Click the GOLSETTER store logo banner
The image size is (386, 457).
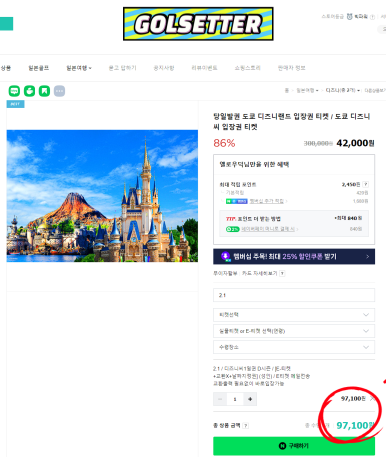198,24
